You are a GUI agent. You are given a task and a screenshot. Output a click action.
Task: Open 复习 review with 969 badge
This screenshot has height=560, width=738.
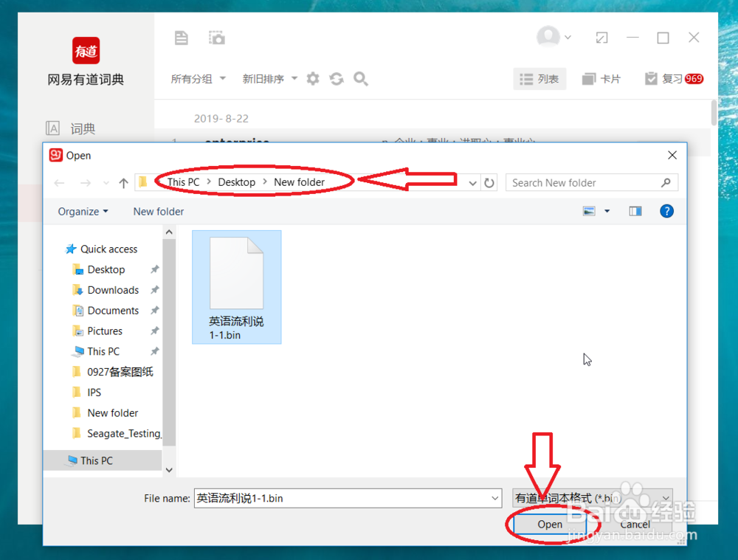[675, 79]
